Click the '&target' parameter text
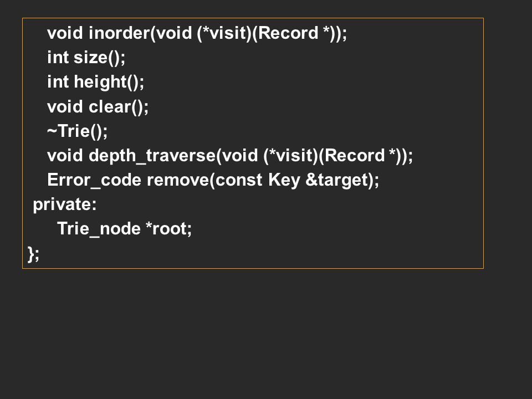The height and width of the screenshot is (399, 532). click(337, 180)
